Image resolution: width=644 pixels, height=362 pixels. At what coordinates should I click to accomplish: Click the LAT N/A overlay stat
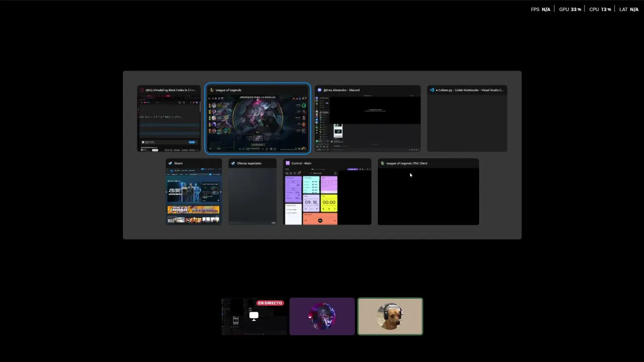tap(629, 10)
